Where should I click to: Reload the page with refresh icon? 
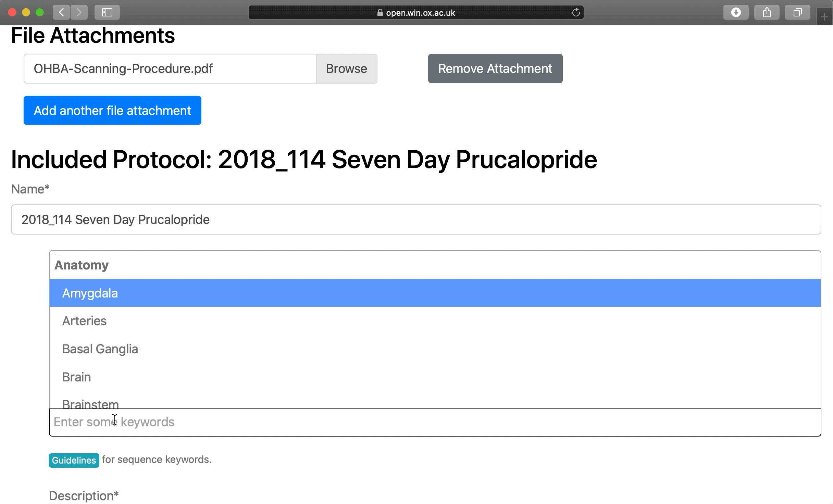click(576, 13)
